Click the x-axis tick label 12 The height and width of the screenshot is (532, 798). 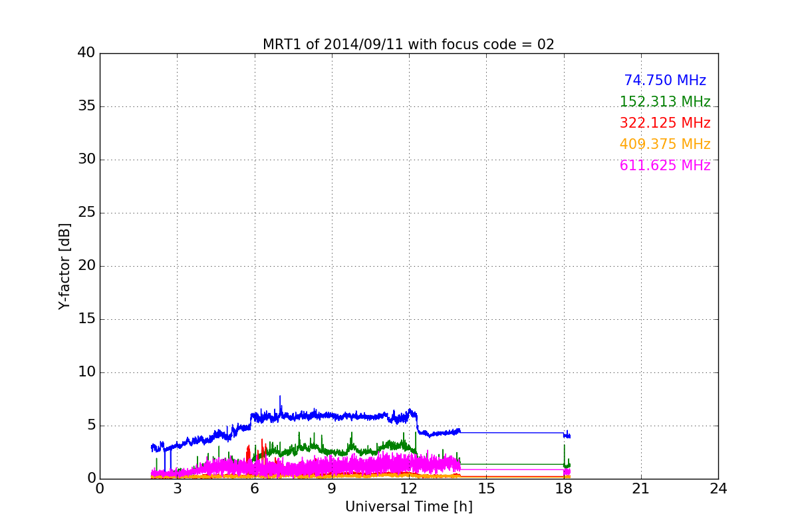pos(409,489)
